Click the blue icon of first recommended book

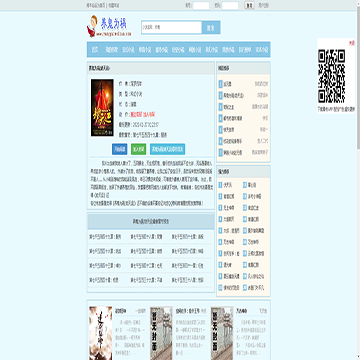[x=220, y=84]
